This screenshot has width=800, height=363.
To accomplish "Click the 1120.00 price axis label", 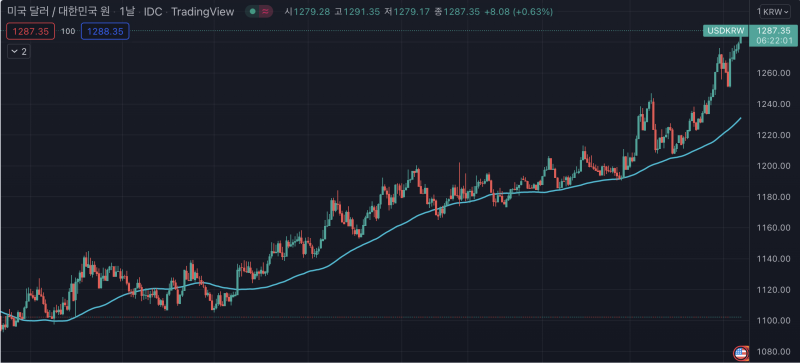I will [x=774, y=290].
